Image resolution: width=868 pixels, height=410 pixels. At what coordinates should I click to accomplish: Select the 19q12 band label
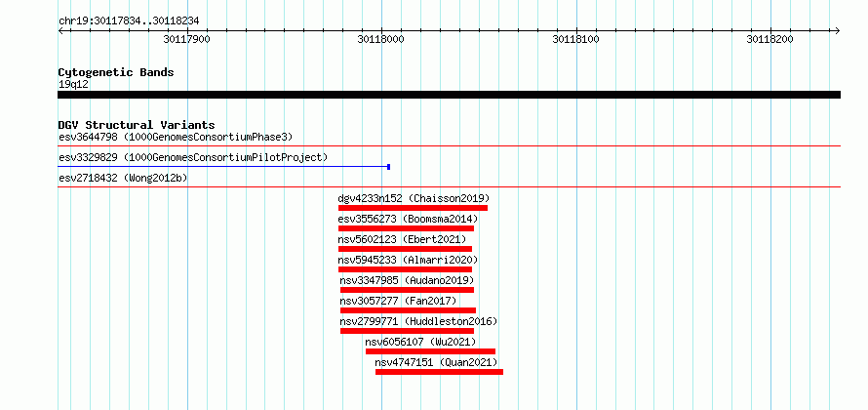tap(73, 85)
